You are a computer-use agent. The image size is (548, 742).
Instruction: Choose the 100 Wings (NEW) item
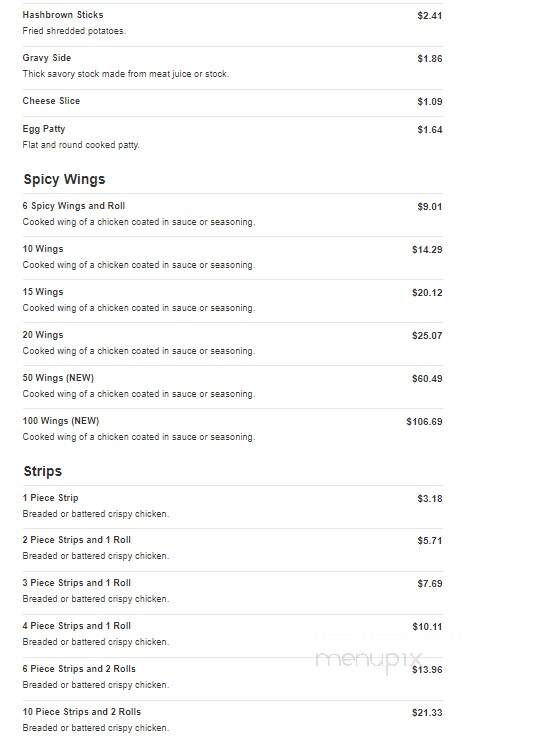coord(232,430)
